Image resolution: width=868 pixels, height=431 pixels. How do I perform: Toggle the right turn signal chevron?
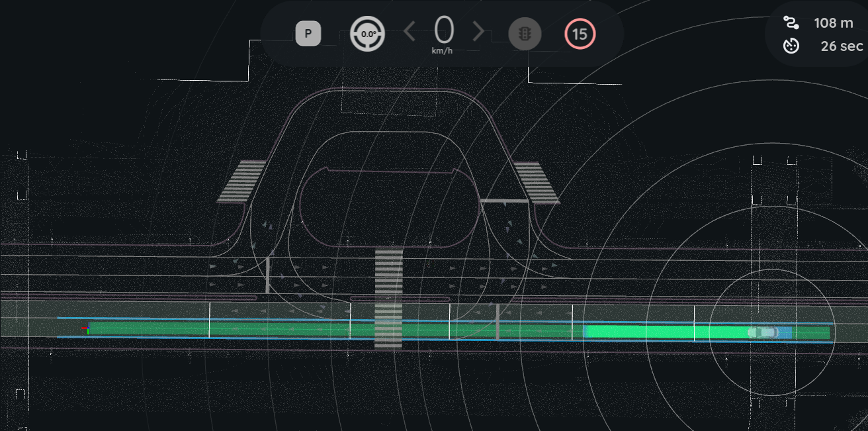(x=479, y=31)
